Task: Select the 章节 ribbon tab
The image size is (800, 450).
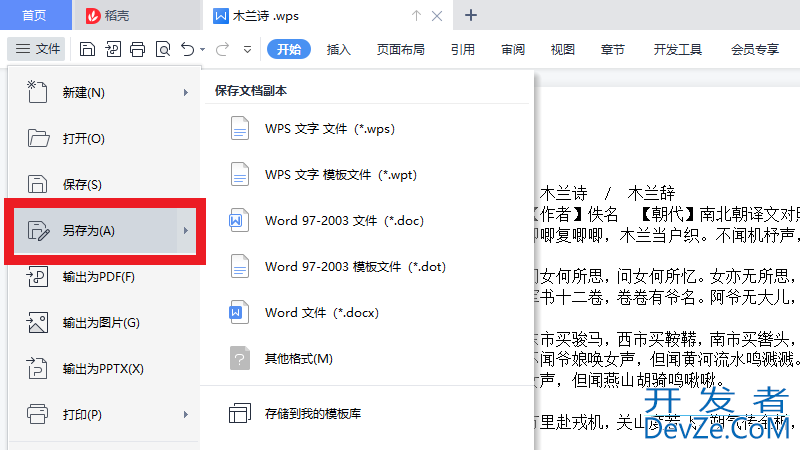Action: [613, 49]
